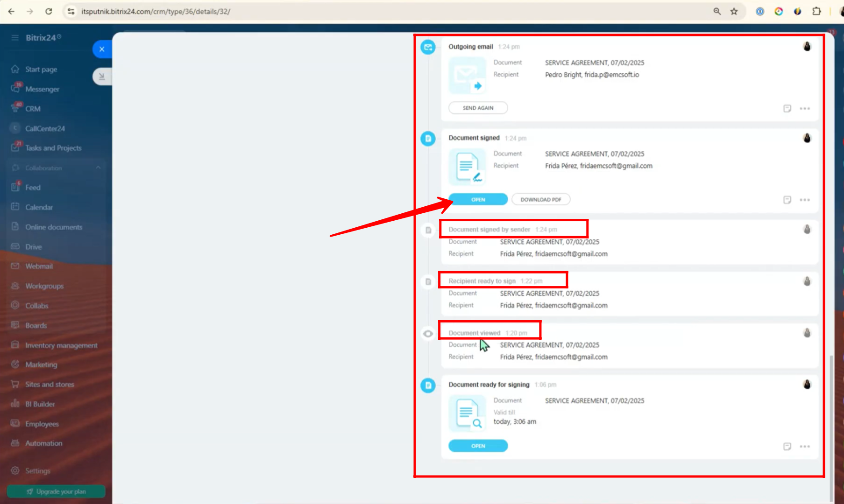The height and width of the screenshot is (504, 844).
Task: Click avatar on Document signed by sender
Action: [807, 229]
